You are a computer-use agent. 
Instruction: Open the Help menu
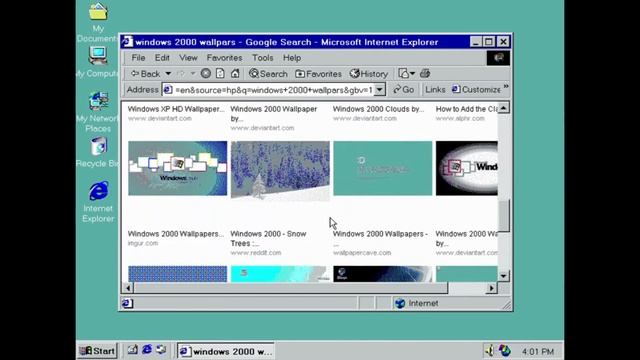coord(292,58)
